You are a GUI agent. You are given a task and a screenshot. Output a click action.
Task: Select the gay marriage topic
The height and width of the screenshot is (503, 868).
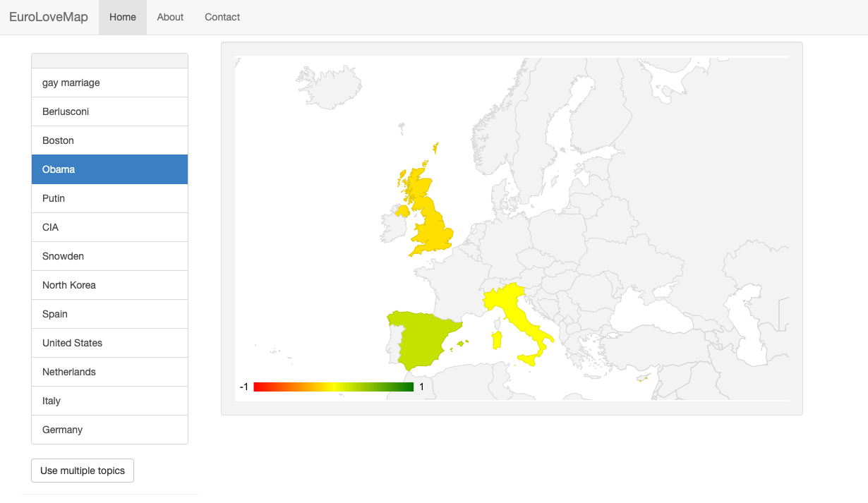[x=109, y=83]
